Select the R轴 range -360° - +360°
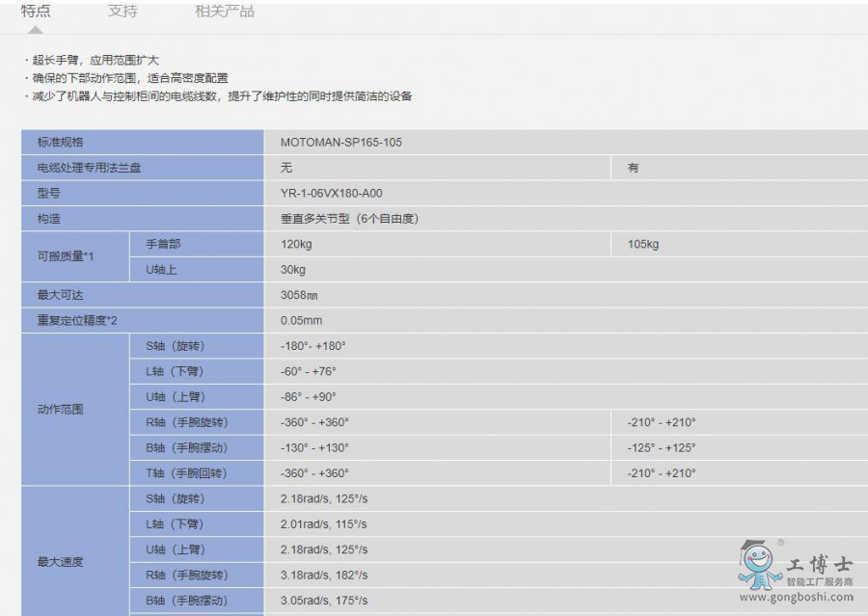Image resolution: width=868 pixels, height=616 pixels. point(315,422)
